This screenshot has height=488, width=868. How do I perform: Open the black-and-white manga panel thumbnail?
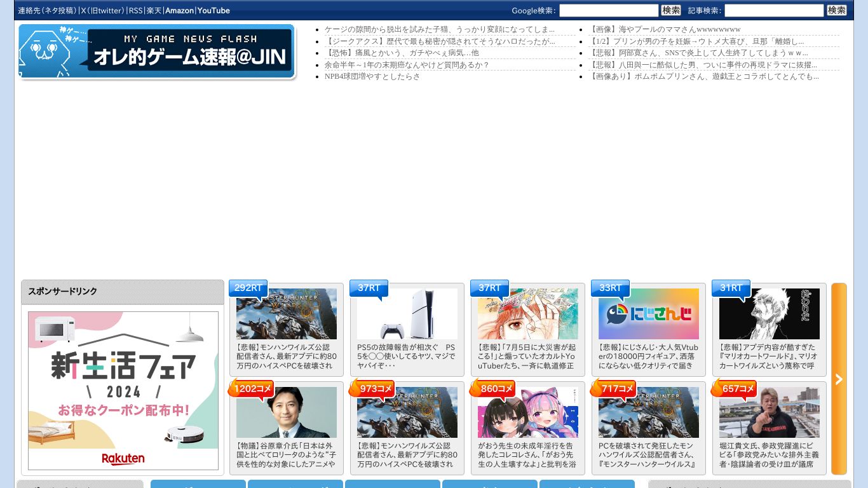(770, 314)
